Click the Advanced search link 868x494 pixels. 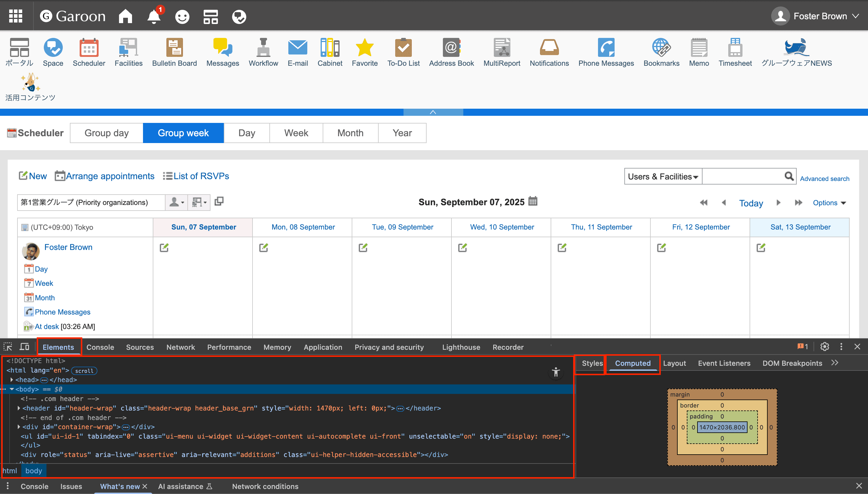tap(824, 179)
